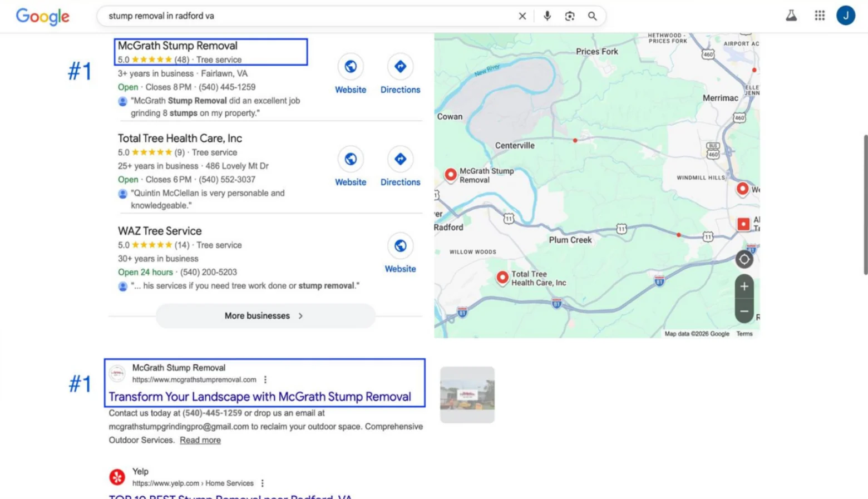
Task: Open the Google apps grid icon
Action: [820, 16]
